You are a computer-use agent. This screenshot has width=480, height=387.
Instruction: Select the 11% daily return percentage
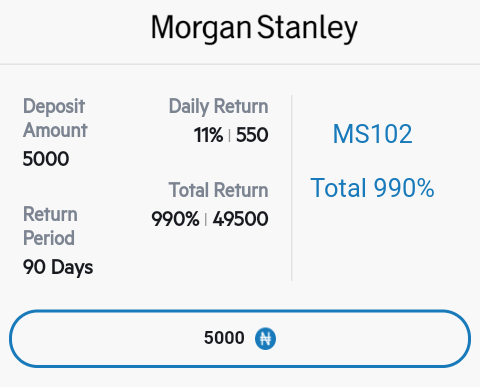pos(208,135)
